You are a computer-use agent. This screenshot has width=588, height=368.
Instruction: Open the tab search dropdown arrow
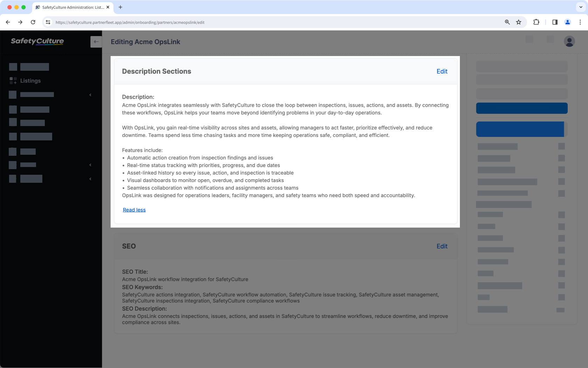point(581,7)
